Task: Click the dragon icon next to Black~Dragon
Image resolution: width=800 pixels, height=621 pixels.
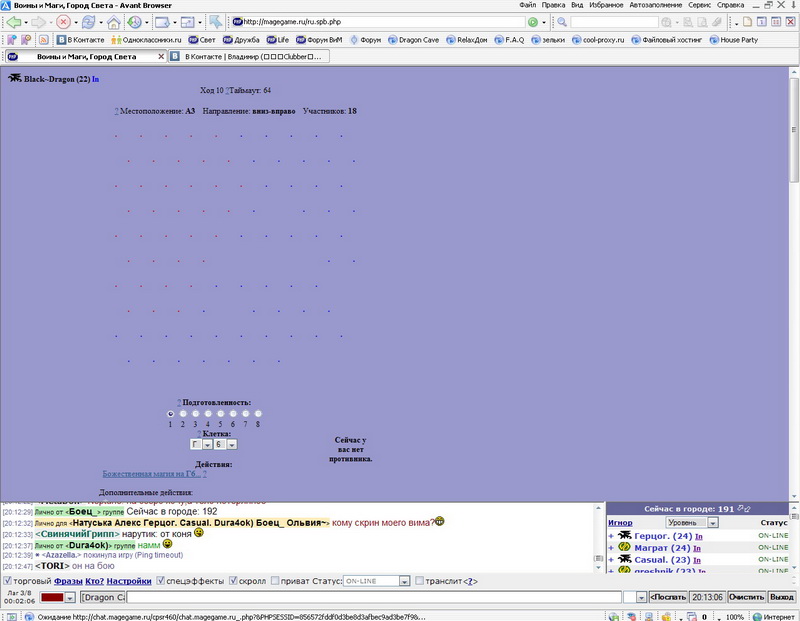Action: coord(15,78)
